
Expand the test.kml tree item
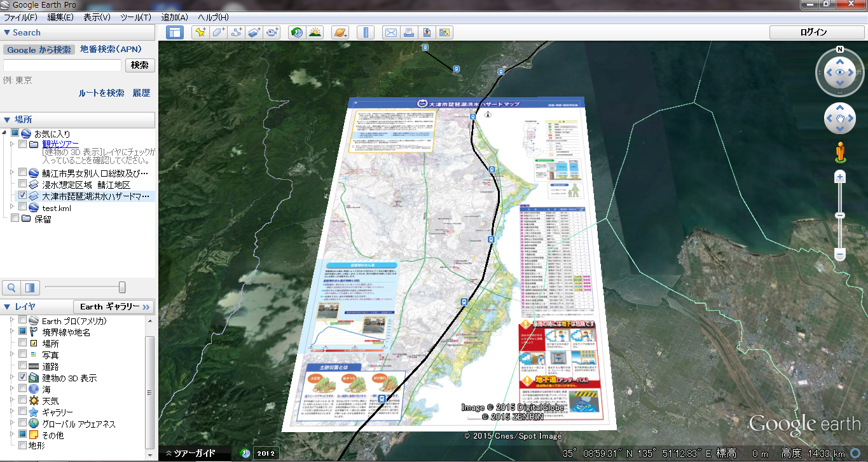pos(13,208)
